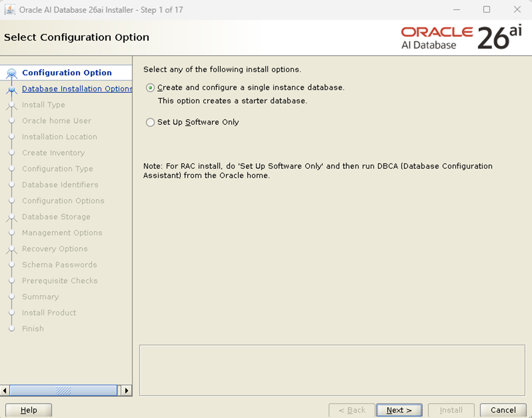Click the 'Configuration Options' step text
The height and width of the screenshot is (418, 532).
coord(63,200)
